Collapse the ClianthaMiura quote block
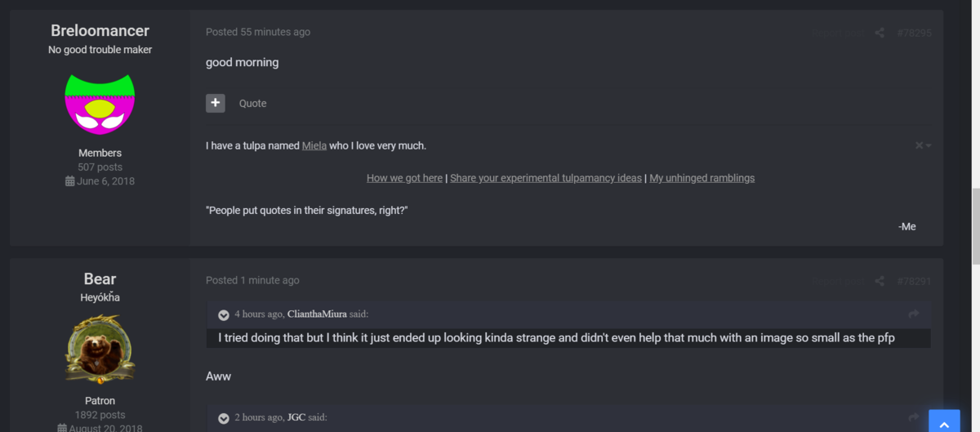The image size is (980, 432). coord(224,315)
